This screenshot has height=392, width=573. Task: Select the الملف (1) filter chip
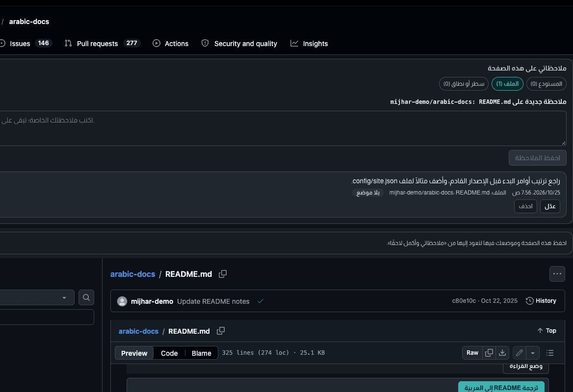(507, 84)
